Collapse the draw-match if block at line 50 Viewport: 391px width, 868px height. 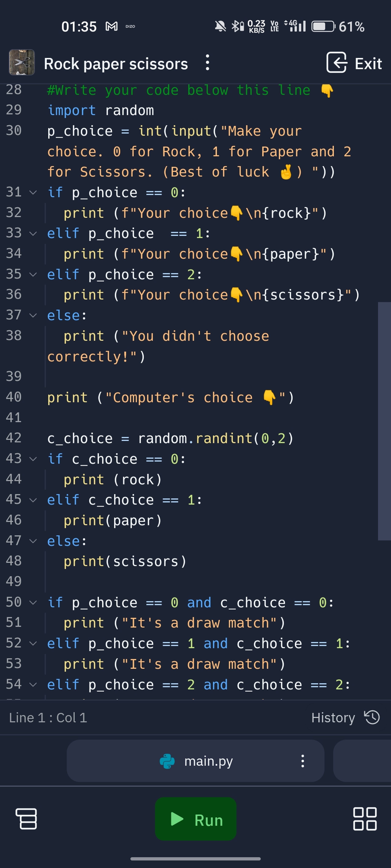pos(33,603)
